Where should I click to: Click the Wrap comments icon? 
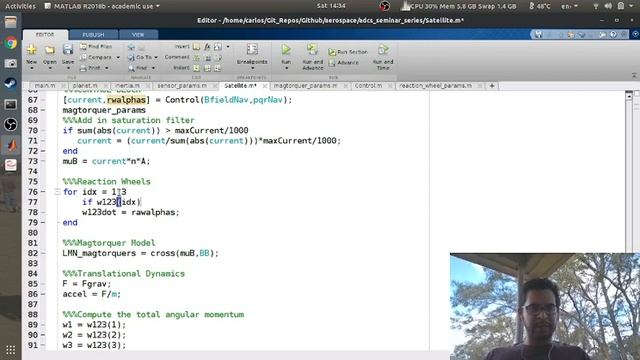click(x=218, y=58)
